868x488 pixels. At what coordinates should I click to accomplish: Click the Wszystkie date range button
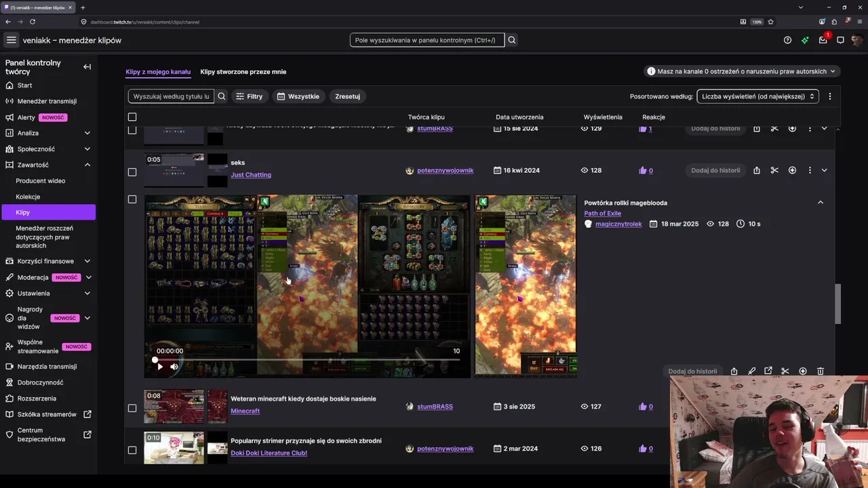pyautogui.click(x=298, y=96)
